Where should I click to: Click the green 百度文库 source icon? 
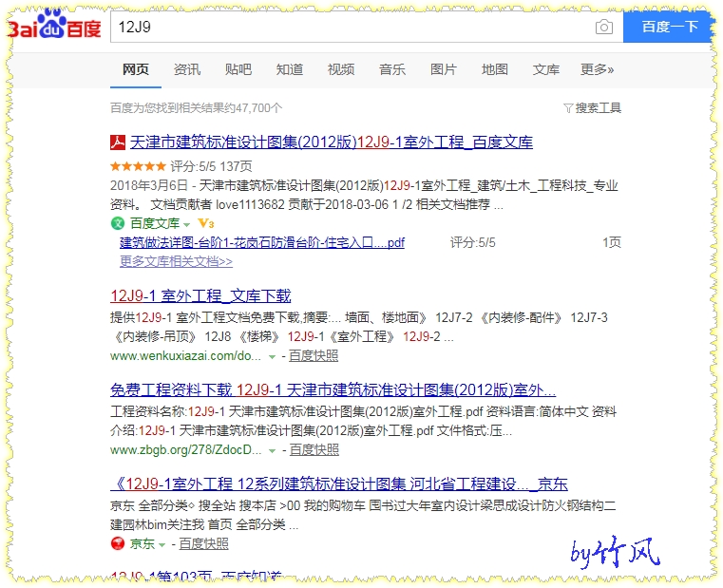coord(118,223)
